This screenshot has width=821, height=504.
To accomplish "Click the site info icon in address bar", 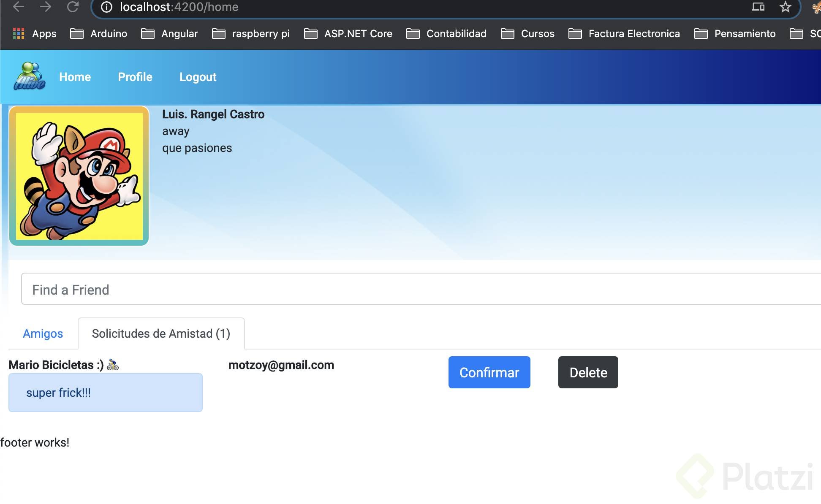I will (106, 7).
